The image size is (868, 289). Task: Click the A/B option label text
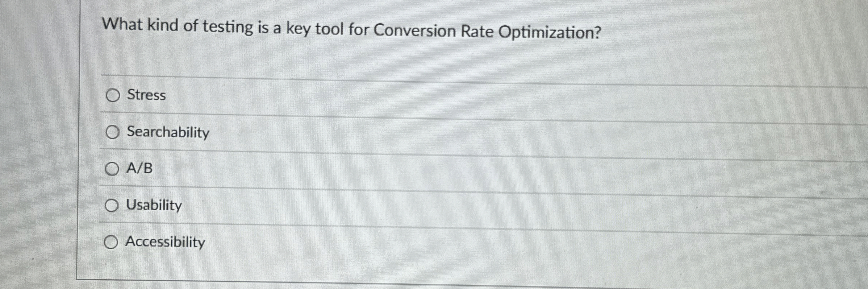pos(139,168)
